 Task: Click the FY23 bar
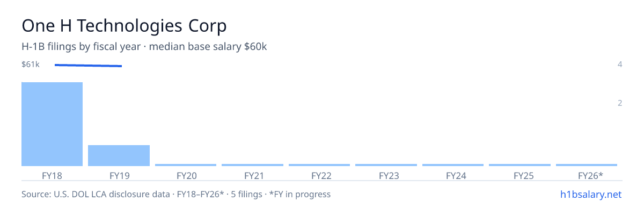[x=386, y=165]
